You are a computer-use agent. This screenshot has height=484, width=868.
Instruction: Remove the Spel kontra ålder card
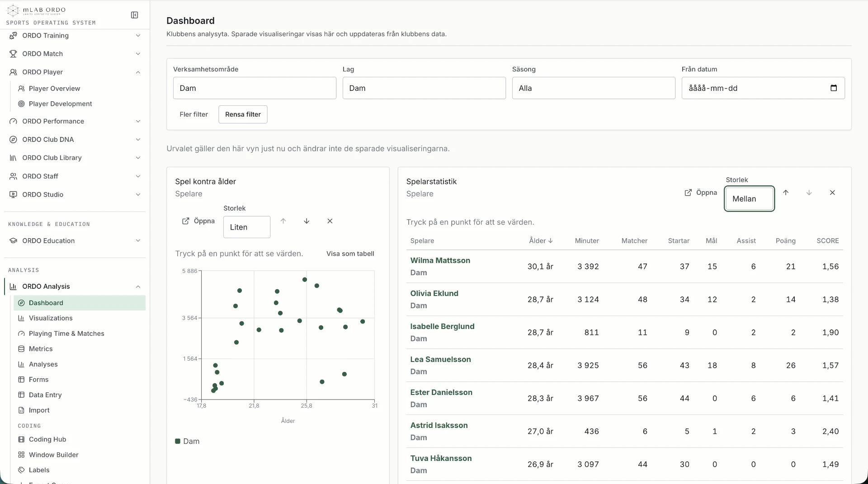click(x=330, y=221)
